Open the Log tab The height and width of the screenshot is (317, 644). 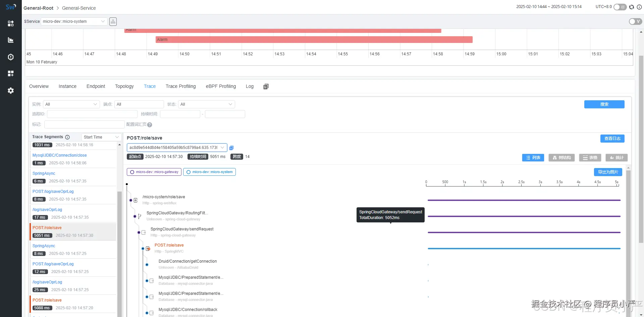coord(250,87)
